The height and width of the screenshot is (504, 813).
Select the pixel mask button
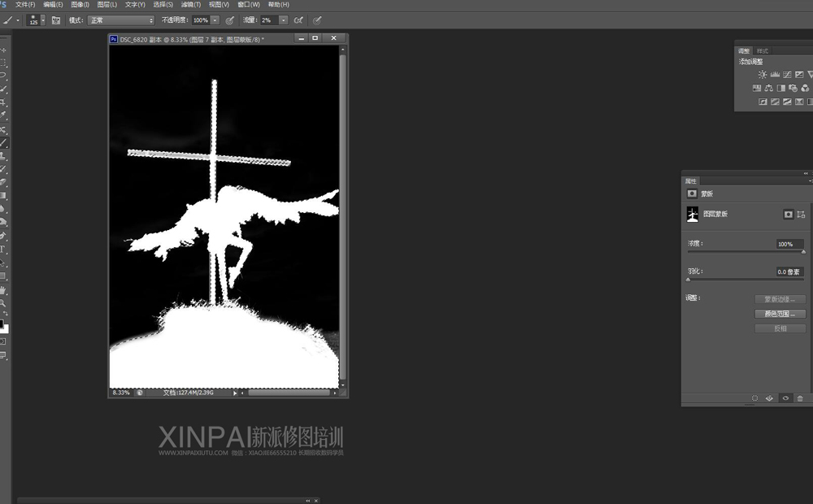click(x=788, y=214)
